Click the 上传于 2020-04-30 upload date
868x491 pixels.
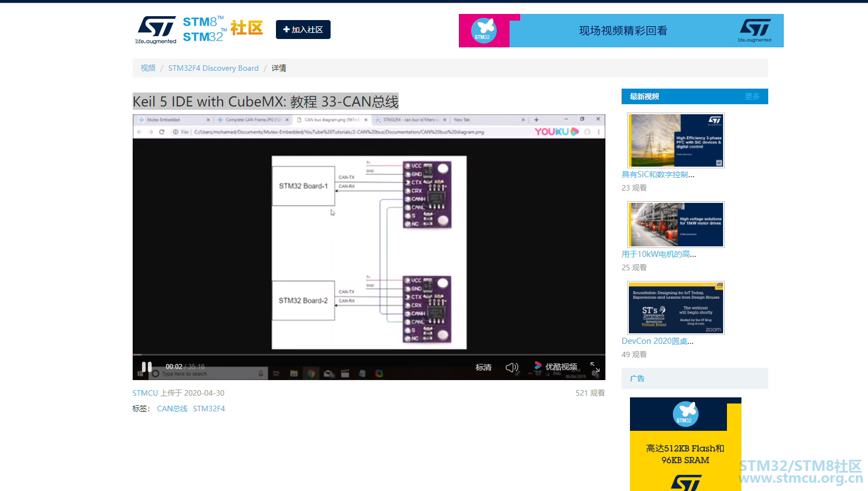click(x=193, y=393)
